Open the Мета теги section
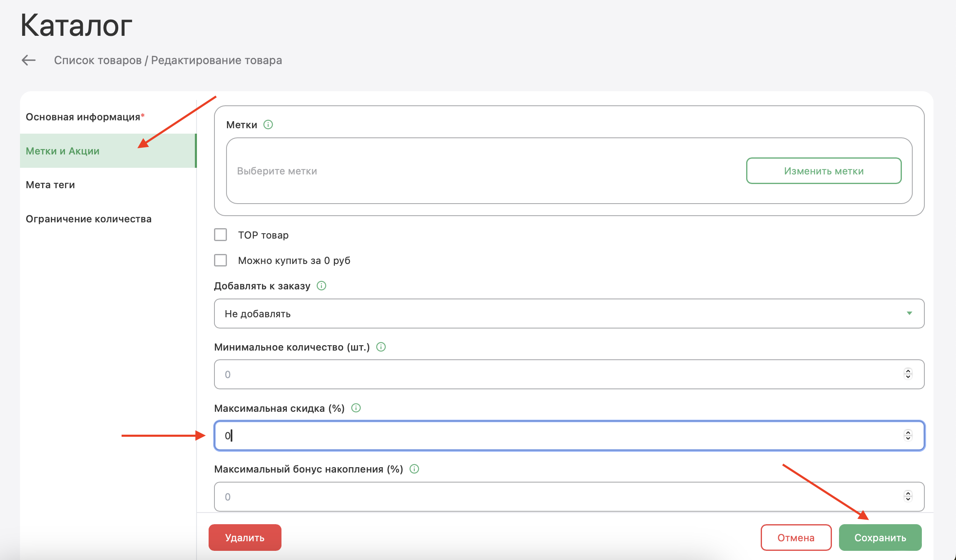The width and height of the screenshot is (956, 560). (x=50, y=185)
